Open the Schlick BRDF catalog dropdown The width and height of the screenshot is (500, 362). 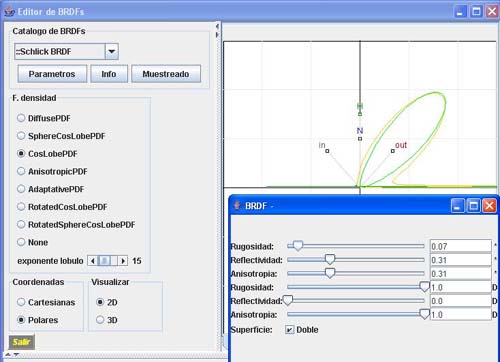coord(112,52)
